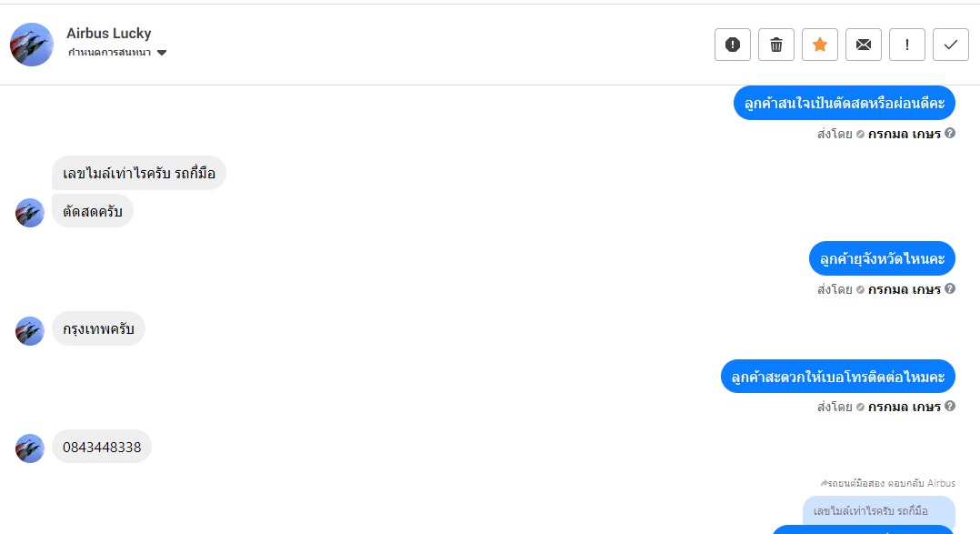Click the exclamation mark priority icon

click(907, 45)
